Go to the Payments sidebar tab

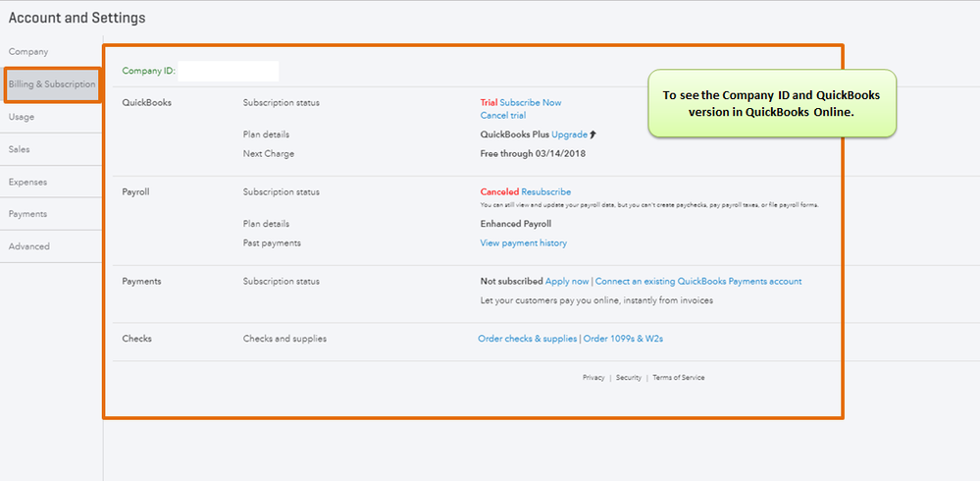point(27,214)
